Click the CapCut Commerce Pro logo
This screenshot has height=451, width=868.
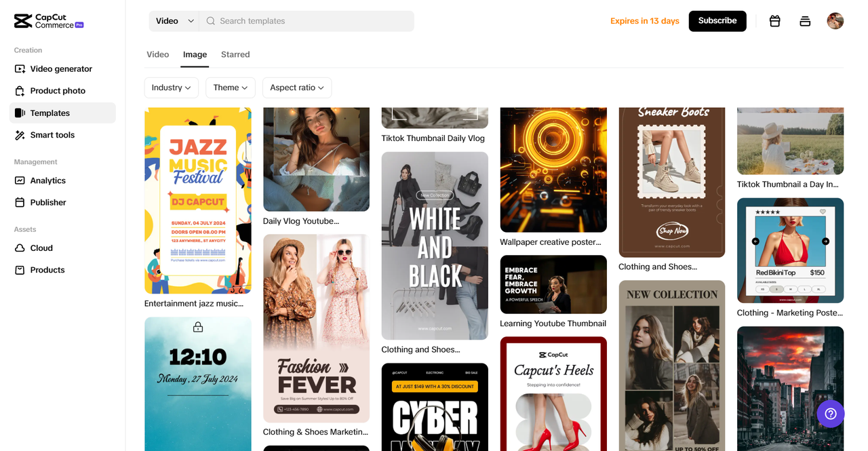(49, 21)
